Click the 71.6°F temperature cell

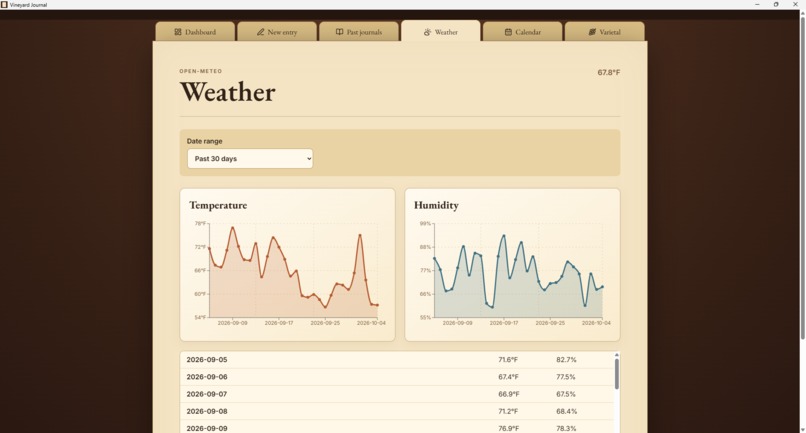[508, 359]
